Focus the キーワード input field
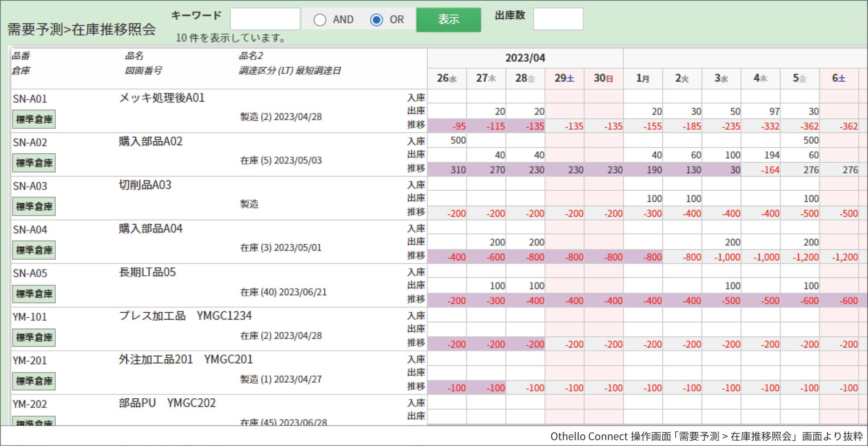 pyautogui.click(x=265, y=19)
